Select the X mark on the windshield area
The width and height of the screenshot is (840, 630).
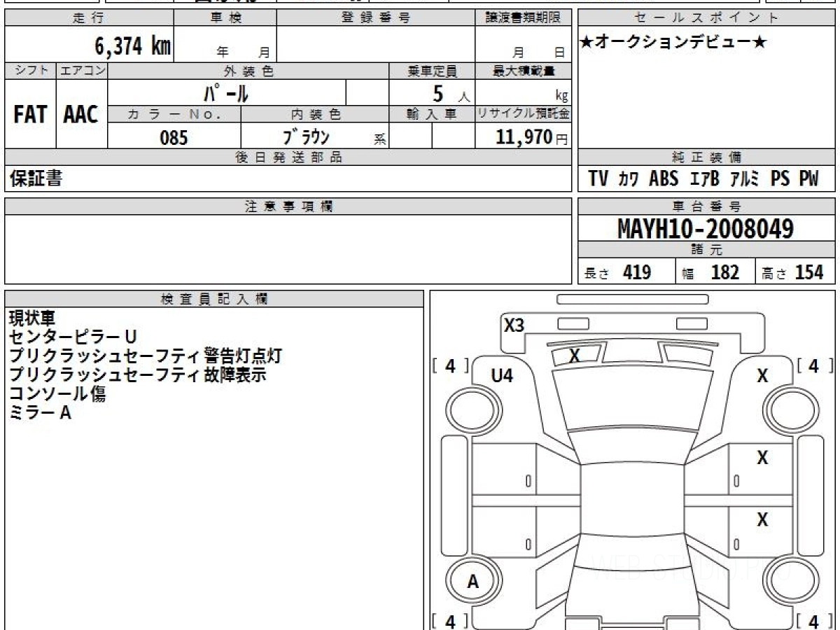[575, 356]
